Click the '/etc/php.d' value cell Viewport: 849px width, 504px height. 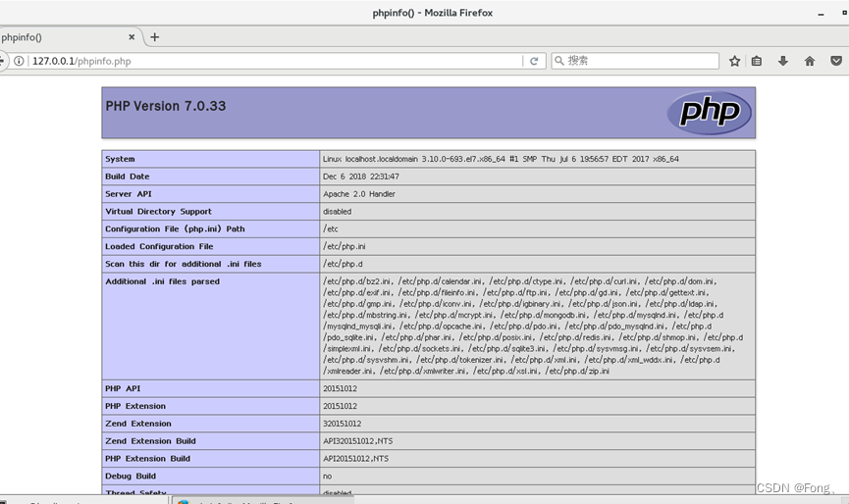click(537, 264)
